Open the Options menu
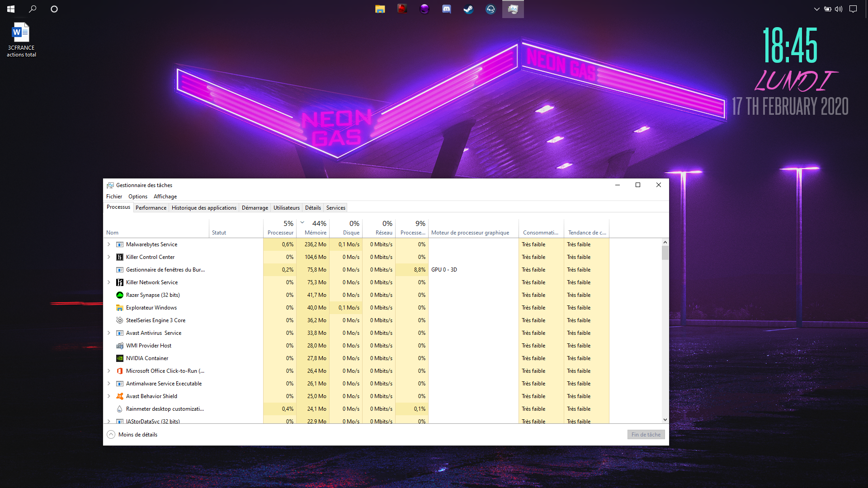 [137, 197]
